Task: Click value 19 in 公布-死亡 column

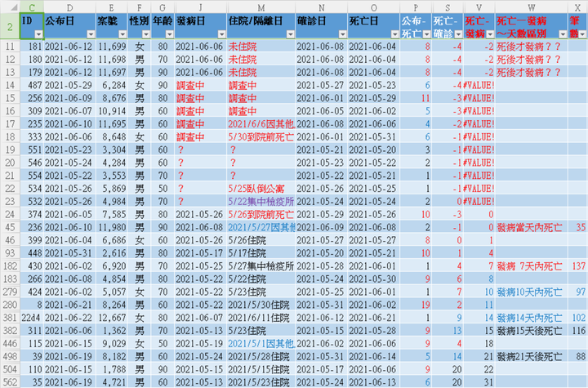Action: coord(416,305)
